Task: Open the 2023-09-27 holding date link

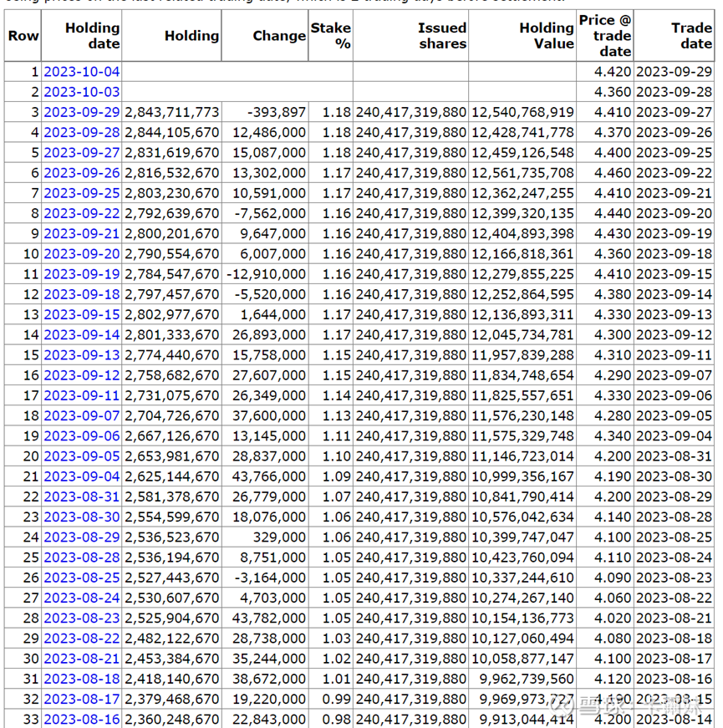Action: pyautogui.click(x=82, y=153)
